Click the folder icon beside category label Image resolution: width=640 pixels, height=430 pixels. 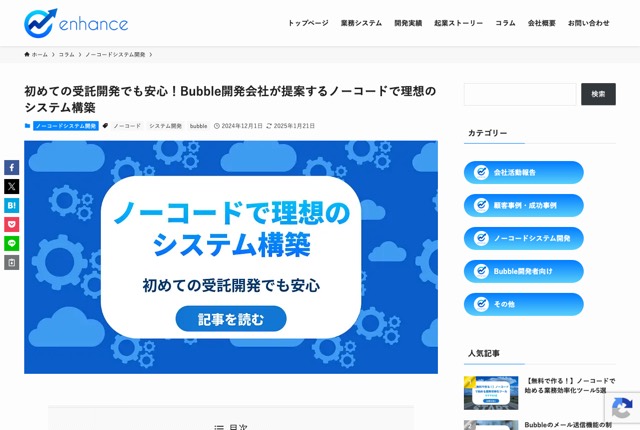(27, 126)
